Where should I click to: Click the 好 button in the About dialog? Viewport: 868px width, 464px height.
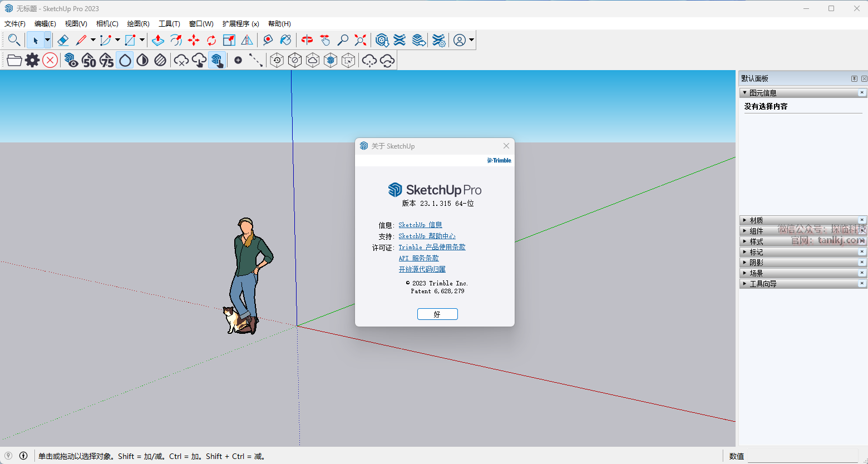[437, 314]
